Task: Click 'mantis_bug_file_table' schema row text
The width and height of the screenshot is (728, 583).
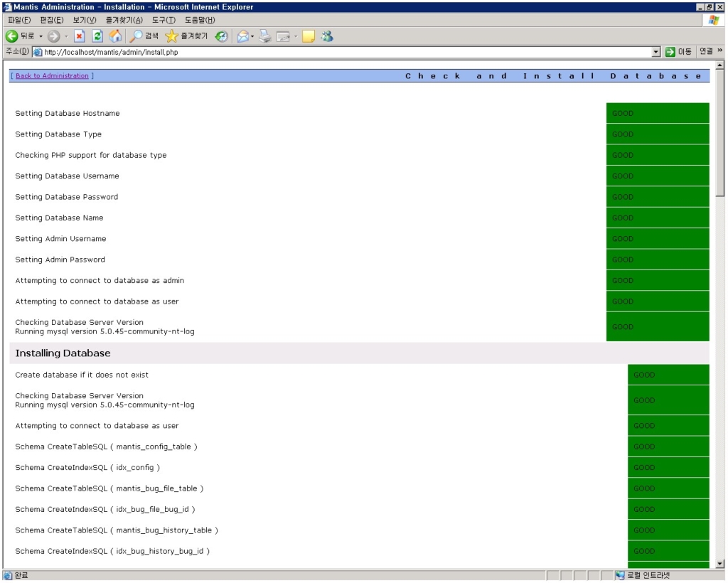Action: pos(109,488)
